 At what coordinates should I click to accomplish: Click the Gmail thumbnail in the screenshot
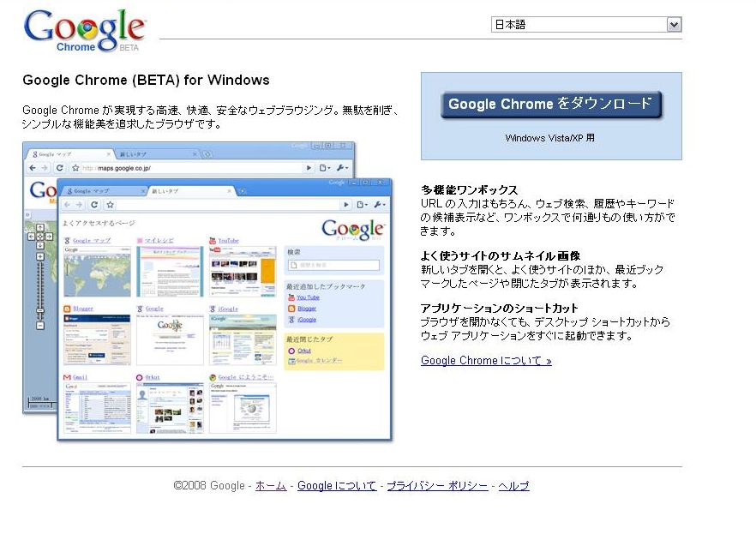tap(97, 408)
